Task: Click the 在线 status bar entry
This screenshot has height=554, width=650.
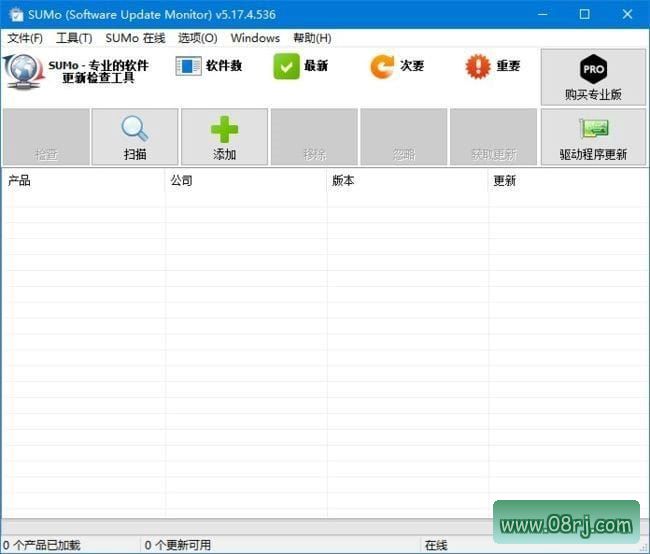Action: pyautogui.click(x=436, y=545)
